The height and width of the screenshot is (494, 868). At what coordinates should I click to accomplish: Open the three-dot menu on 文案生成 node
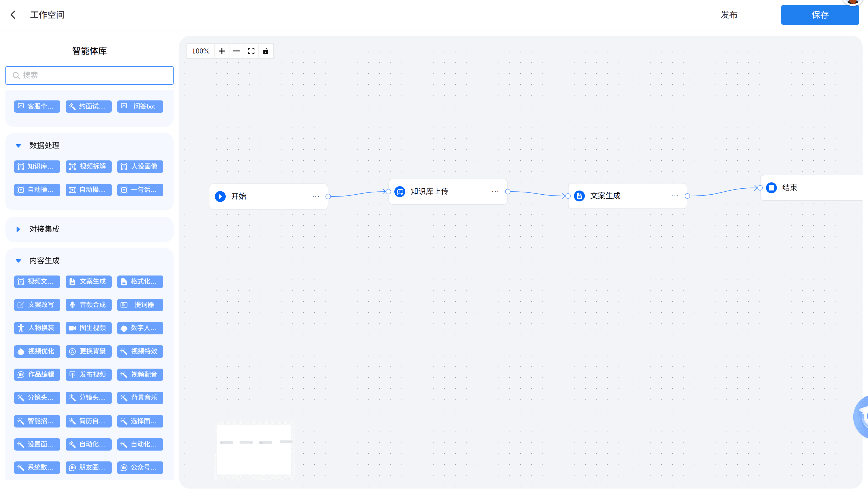coord(675,196)
